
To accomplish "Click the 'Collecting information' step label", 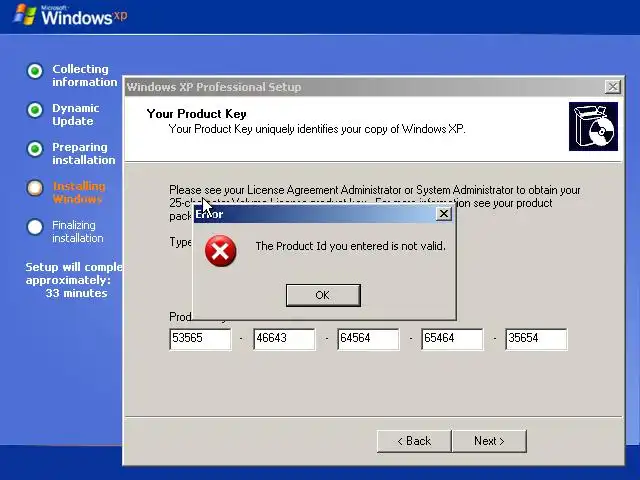I will pyautogui.click(x=84, y=76).
